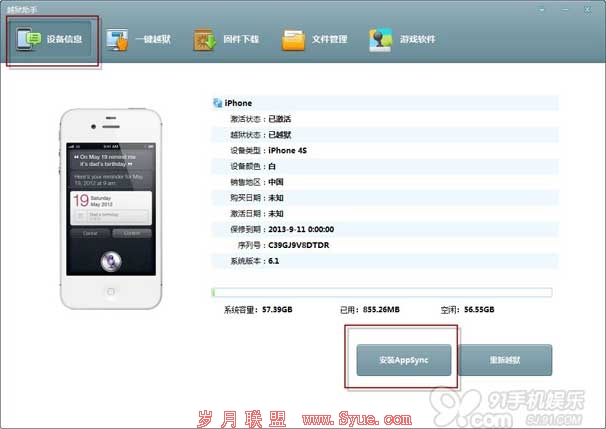Image resolution: width=606 pixels, height=429 pixels.
Task: Click the 越狱状态 已越狱 row
Action: click(x=385, y=135)
